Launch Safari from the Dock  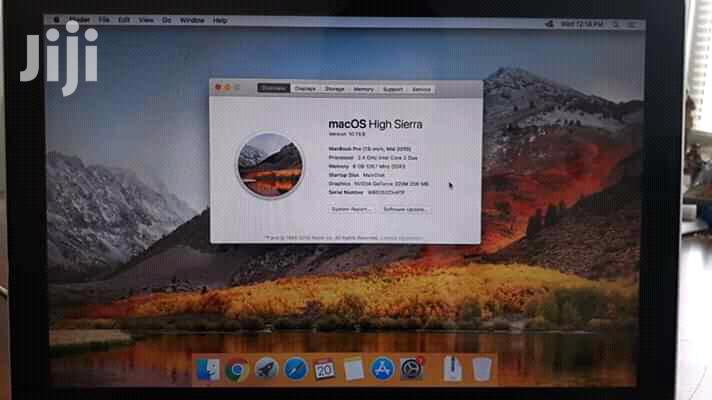295,369
